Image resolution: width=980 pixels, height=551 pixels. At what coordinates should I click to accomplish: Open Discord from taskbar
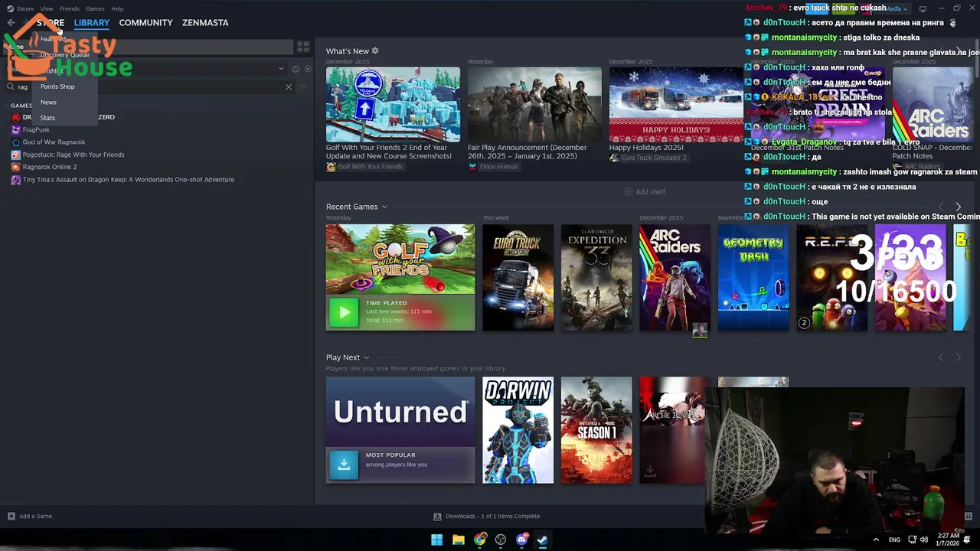pos(521,540)
